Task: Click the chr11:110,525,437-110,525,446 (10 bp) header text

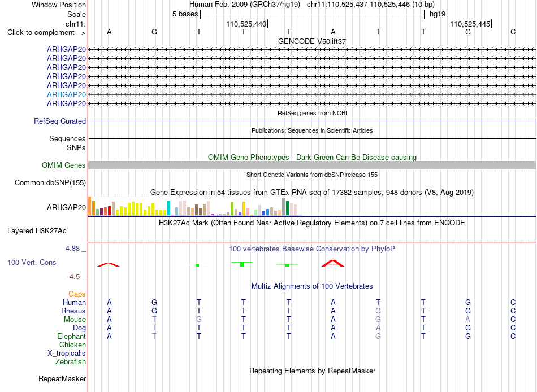Action: 371,5
